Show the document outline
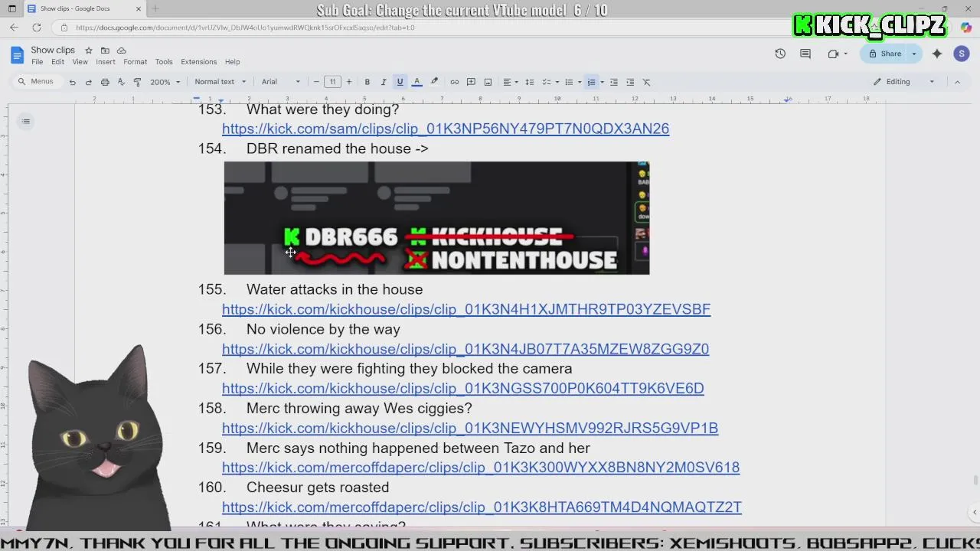Screen dimensions: 980x551 coord(26,121)
